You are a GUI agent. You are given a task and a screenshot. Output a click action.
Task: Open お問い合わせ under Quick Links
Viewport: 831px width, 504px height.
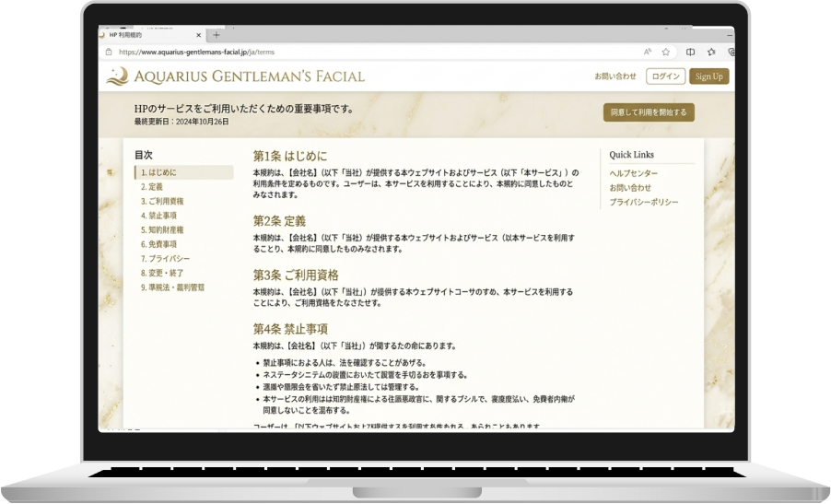point(630,188)
